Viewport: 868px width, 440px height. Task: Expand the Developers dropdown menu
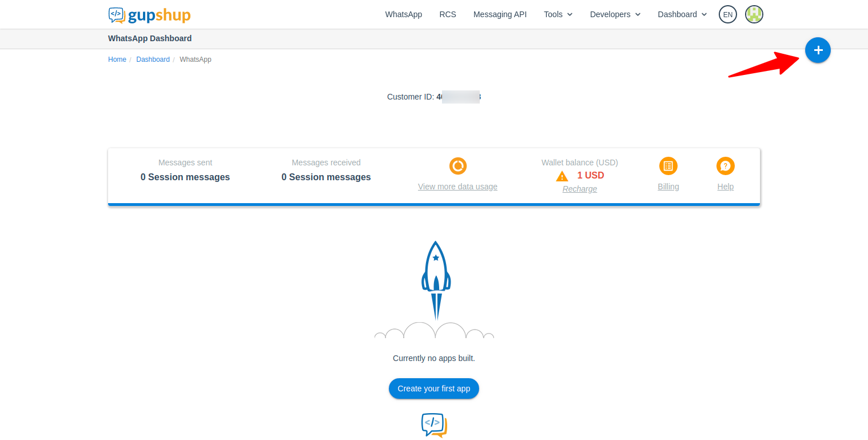pyautogui.click(x=615, y=14)
